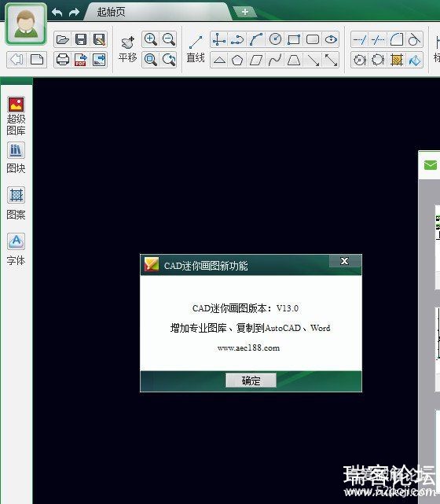
Task: Select the parallelogram drawing tool
Action: (x=256, y=60)
